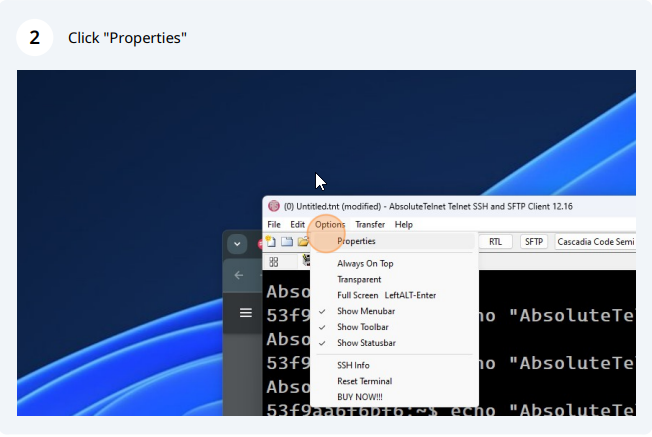Click the open folder toolbar icon
This screenshot has width=652, height=437.
click(x=303, y=242)
